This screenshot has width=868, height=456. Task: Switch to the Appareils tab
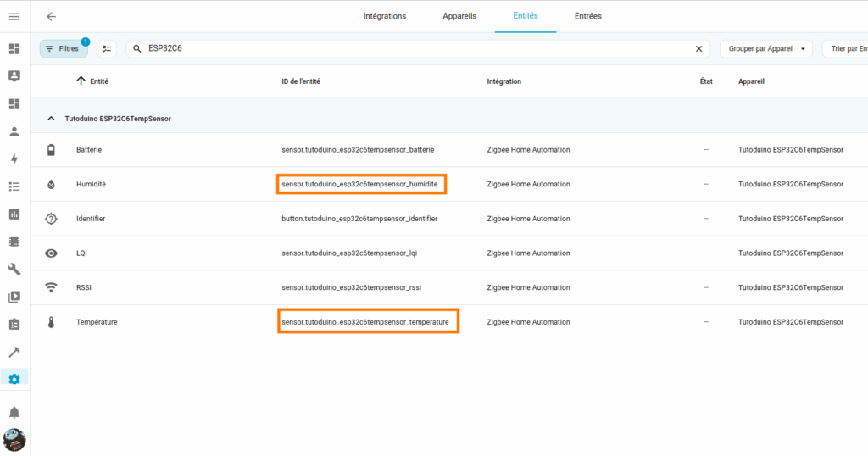[459, 16]
